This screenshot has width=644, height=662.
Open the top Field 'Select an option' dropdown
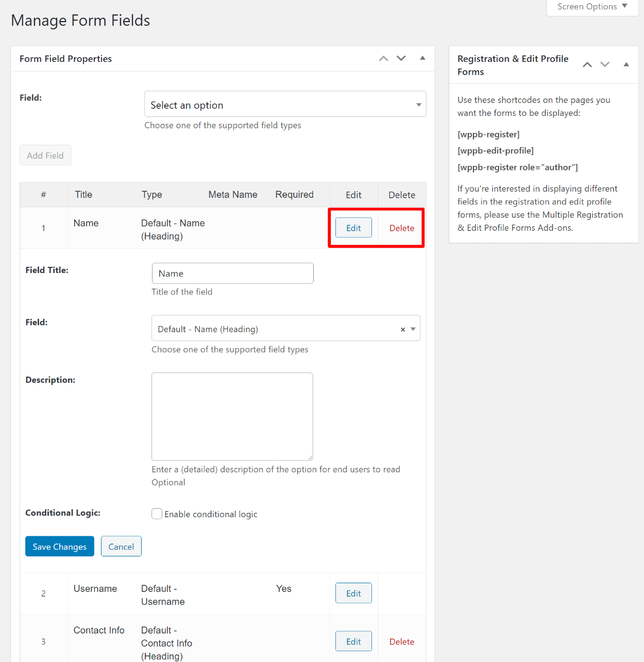pyautogui.click(x=285, y=105)
